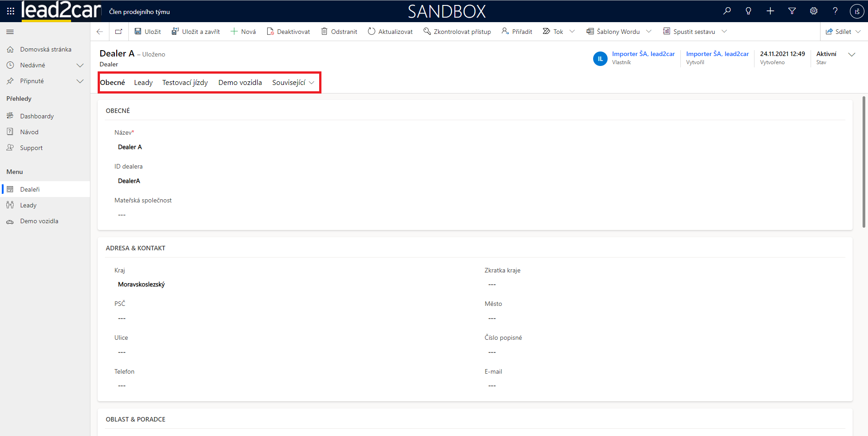
Task: Click the Uložit a zavřít button
Action: click(196, 32)
